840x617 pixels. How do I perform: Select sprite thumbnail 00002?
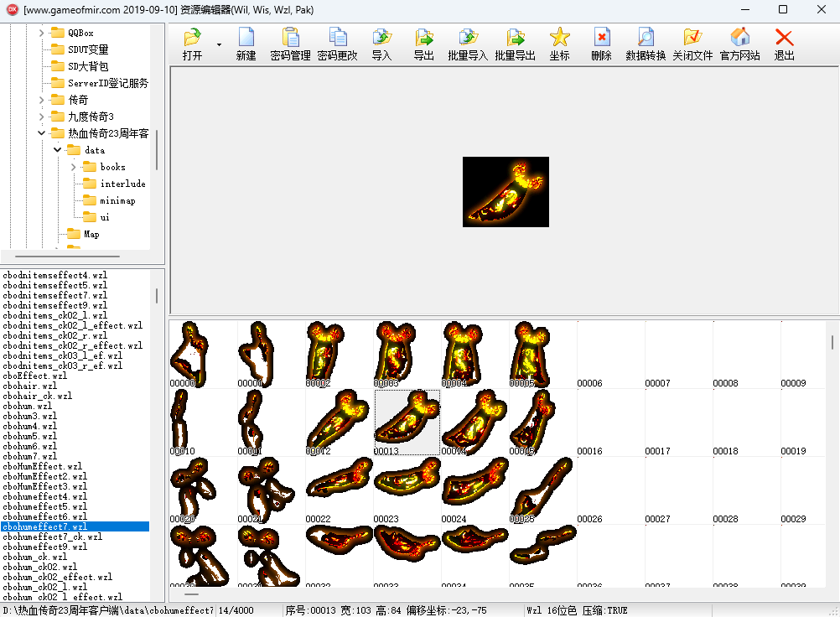click(339, 354)
